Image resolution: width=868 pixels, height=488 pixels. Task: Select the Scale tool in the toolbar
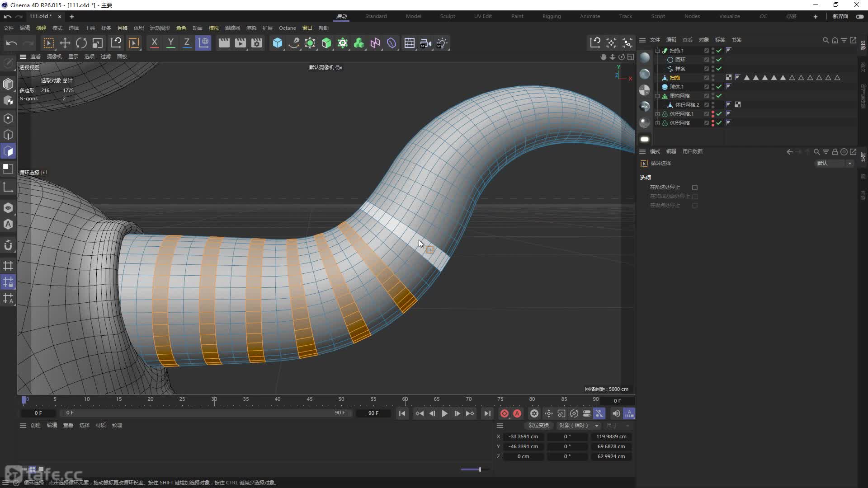pyautogui.click(x=98, y=43)
